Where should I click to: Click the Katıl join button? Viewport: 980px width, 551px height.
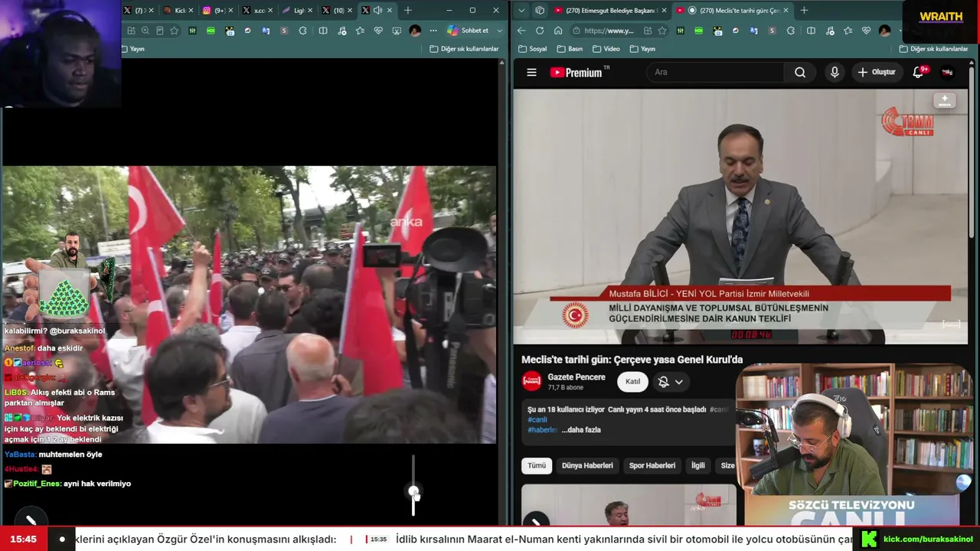coord(632,382)
